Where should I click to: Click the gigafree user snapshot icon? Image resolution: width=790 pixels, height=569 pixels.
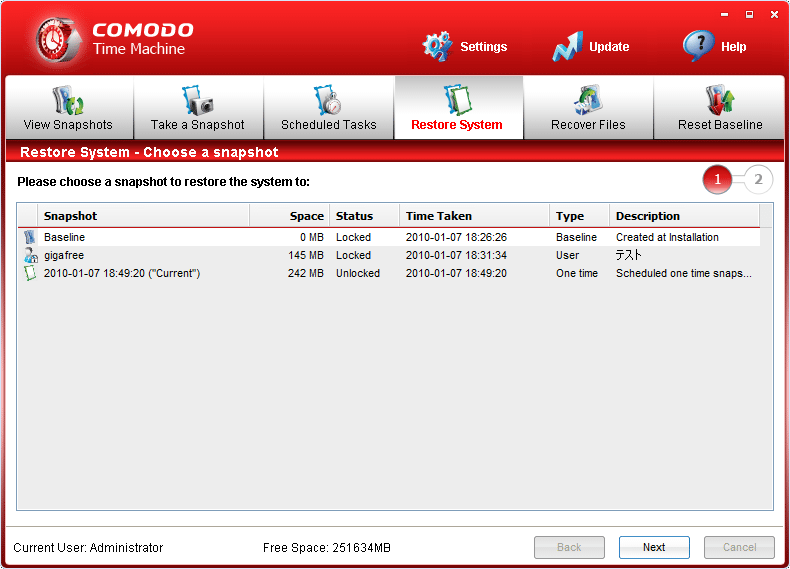[31, 255]
